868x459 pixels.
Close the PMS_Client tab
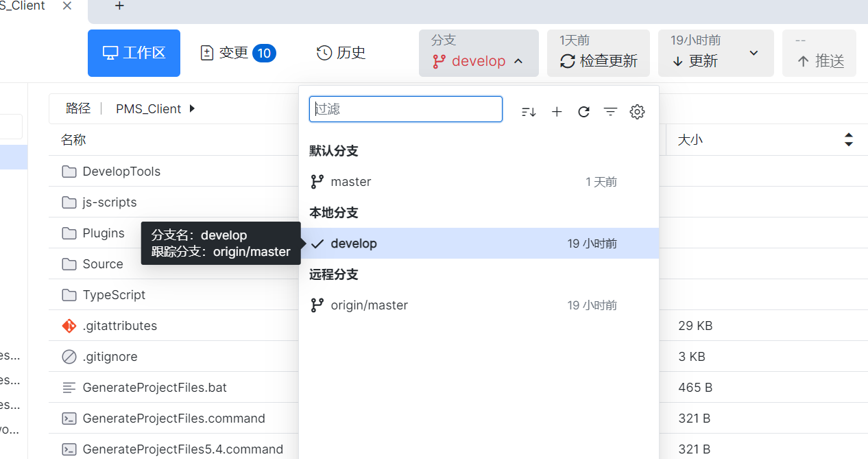coord(67,6)
